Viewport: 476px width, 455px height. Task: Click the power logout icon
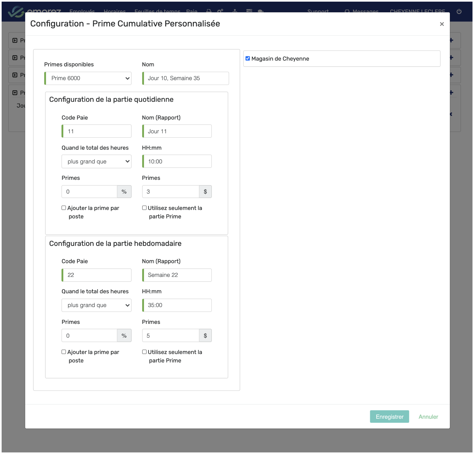[459, 11]
